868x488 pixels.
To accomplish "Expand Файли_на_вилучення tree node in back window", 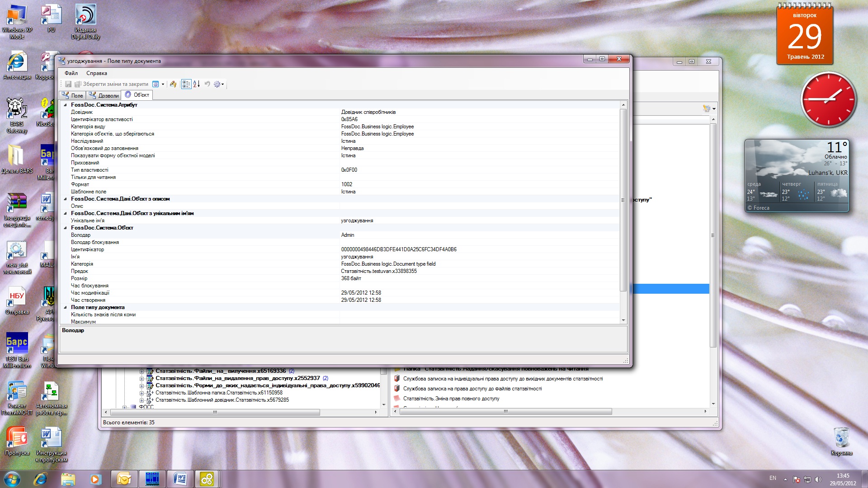I will pyautogui.click(x=142, y=371).
